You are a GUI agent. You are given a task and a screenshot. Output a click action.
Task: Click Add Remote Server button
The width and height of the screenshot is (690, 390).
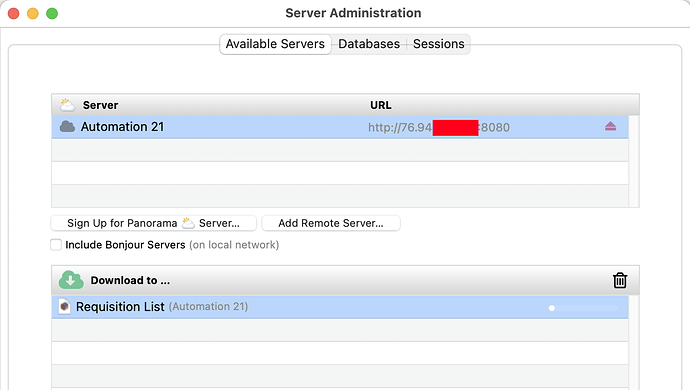click(331, 223)
